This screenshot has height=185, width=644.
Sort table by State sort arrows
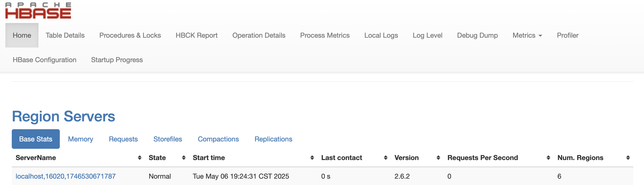184,158
